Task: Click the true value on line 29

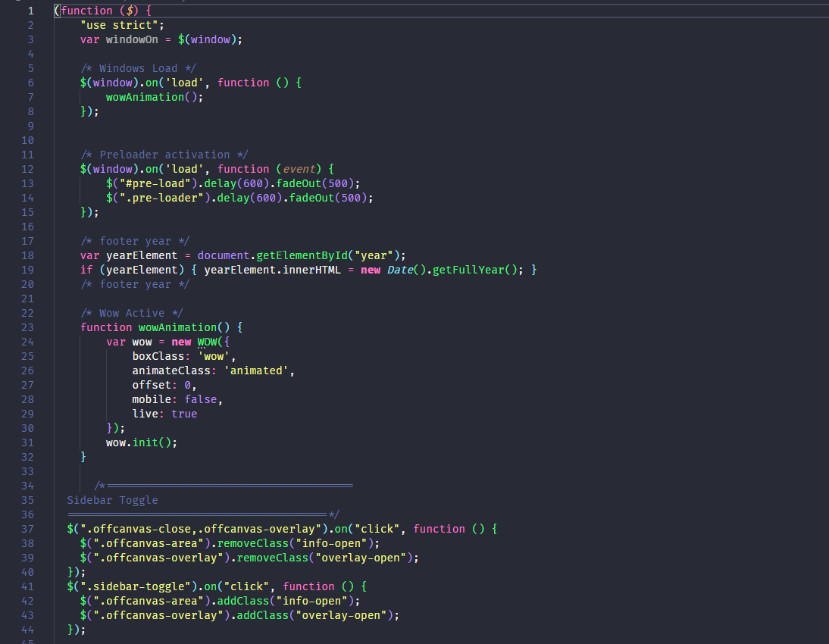Action: pos(183,414)
